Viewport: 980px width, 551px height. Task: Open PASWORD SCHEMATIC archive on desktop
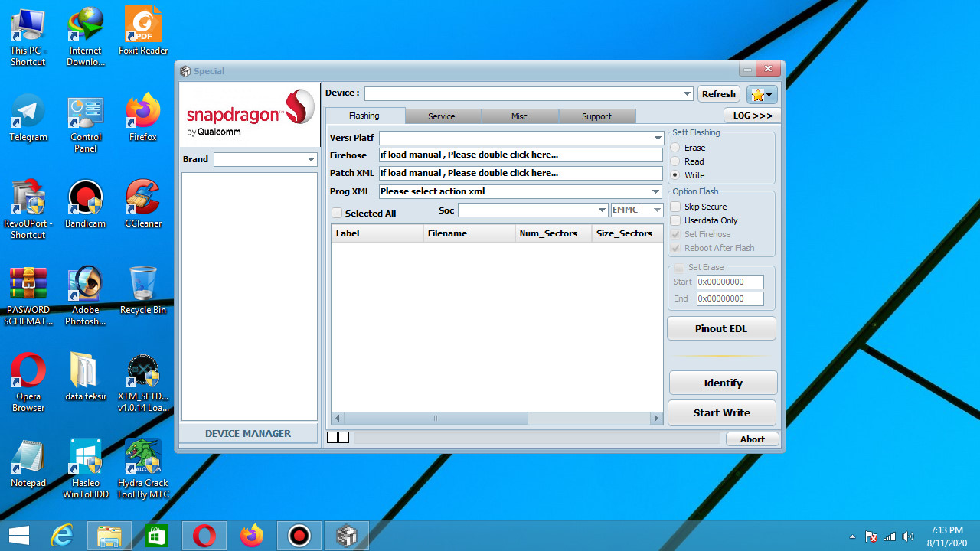[28, 296]
